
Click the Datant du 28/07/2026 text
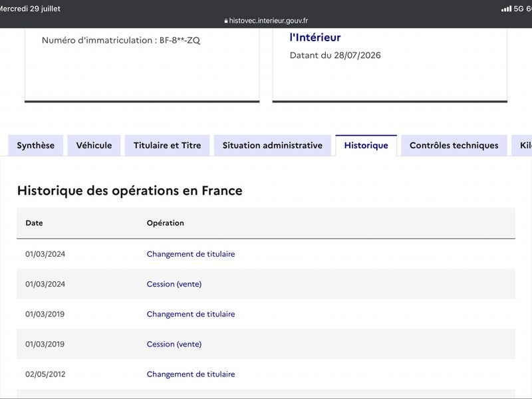click(335, 55)
